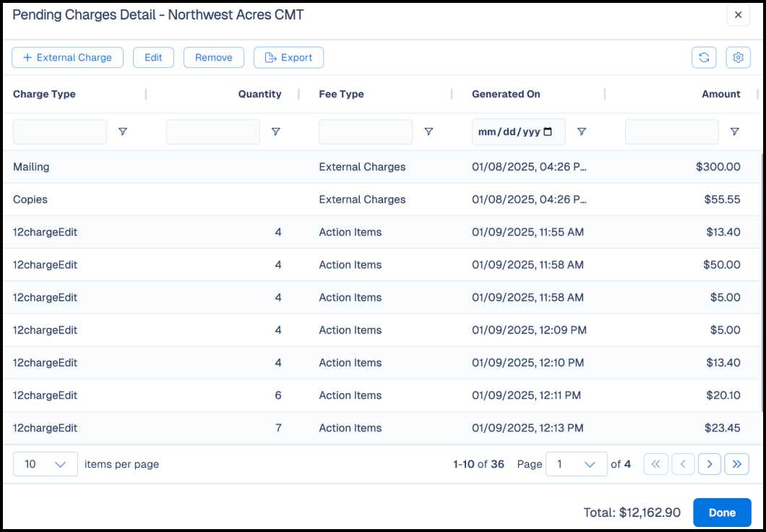Go to the previous page
The width and height of the screenshot is (766, 532).
pyautogui.click(x=683, y=464)
